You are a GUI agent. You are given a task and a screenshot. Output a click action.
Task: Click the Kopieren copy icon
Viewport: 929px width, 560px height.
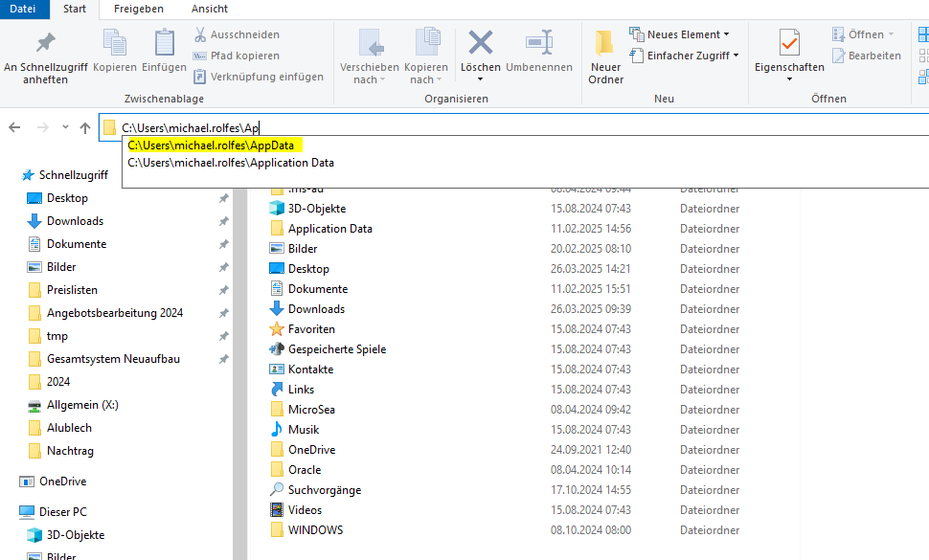[x=115, y=43]
